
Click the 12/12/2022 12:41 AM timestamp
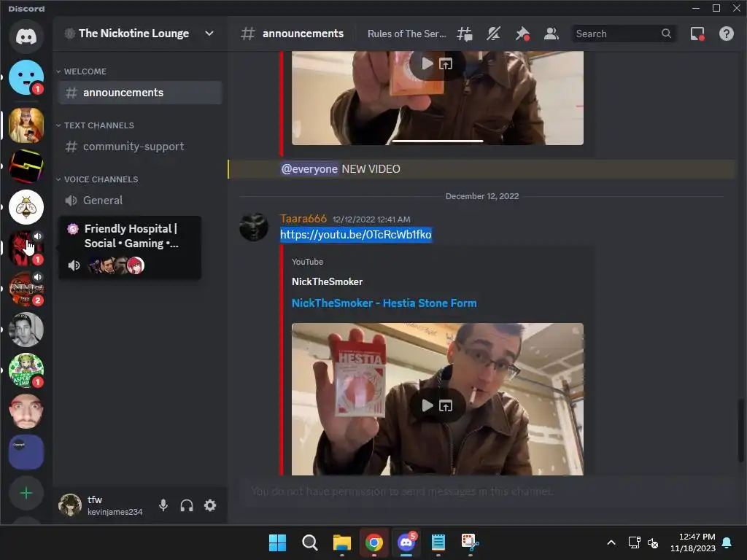pyautogui.click(x=371, y=219)
